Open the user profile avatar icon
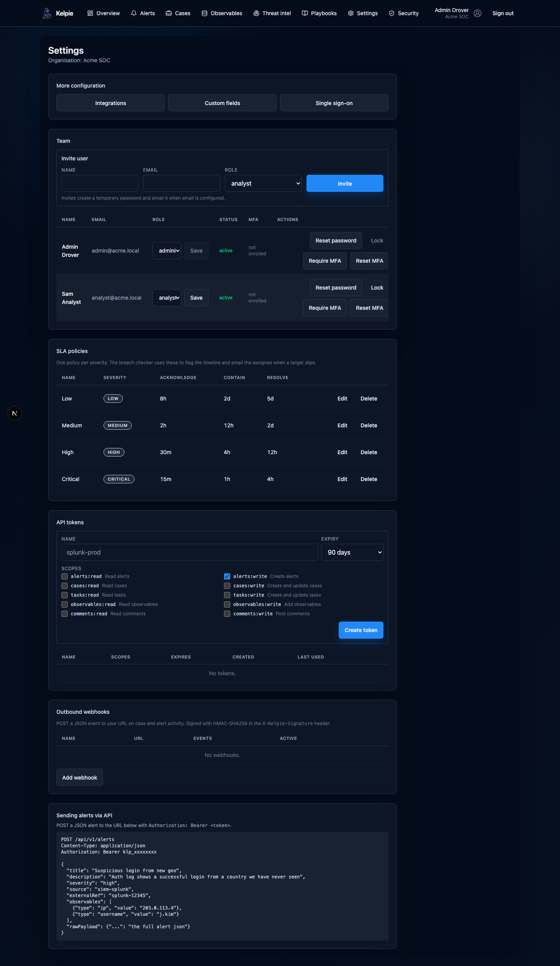The image size is (560, 966). tap(478, 13)
